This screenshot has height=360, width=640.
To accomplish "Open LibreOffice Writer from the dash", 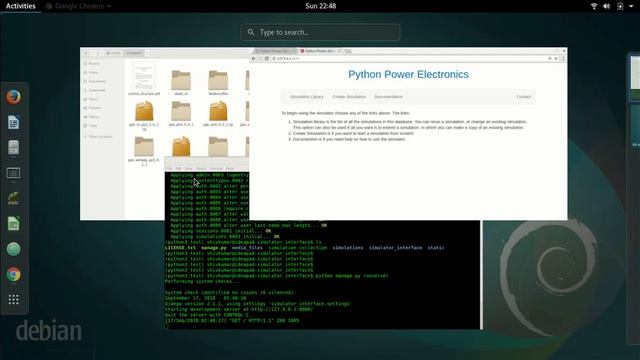I will 13,122.
